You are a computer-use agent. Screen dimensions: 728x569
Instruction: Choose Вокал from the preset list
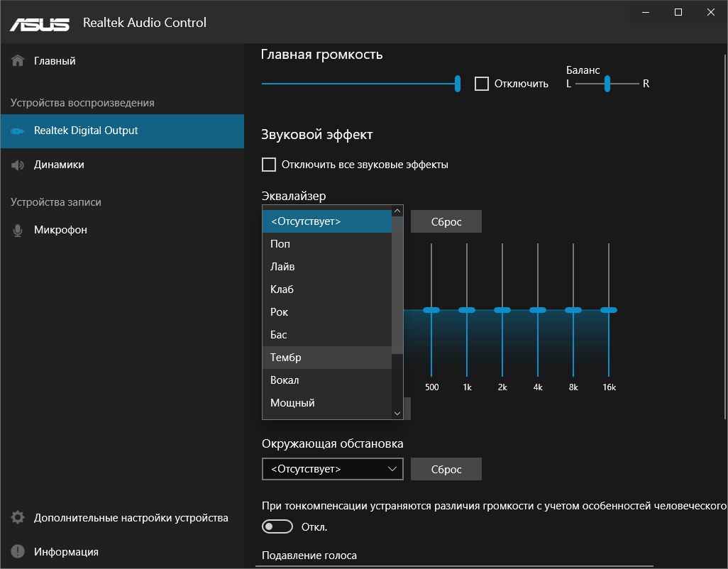(x=284, y=380)
